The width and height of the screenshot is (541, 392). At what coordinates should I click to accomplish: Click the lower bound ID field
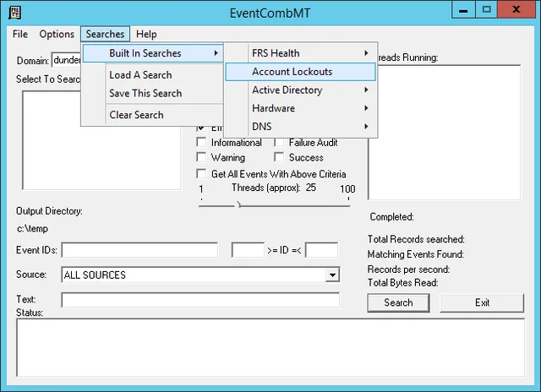point(248,250)
